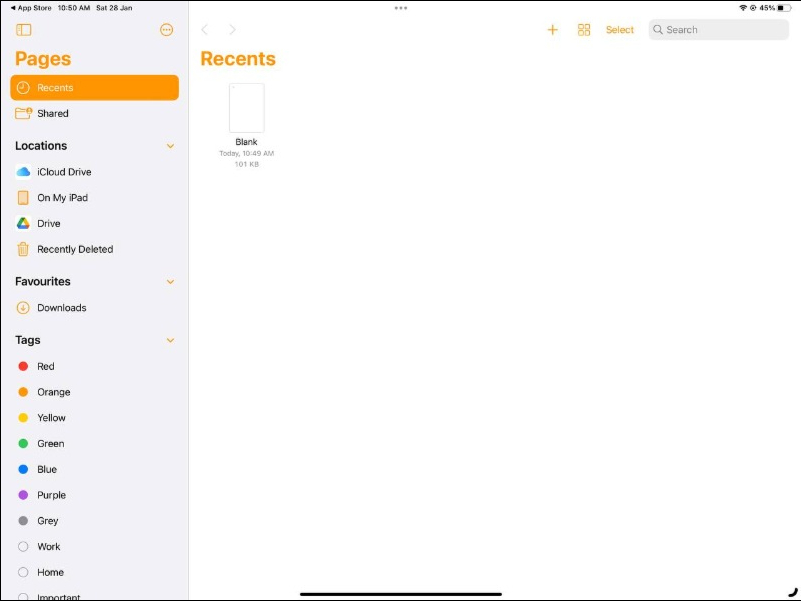Open Recently Deleted
Image resolution: width=801 pixels, height=601 pixels.
tap(95, 249)
